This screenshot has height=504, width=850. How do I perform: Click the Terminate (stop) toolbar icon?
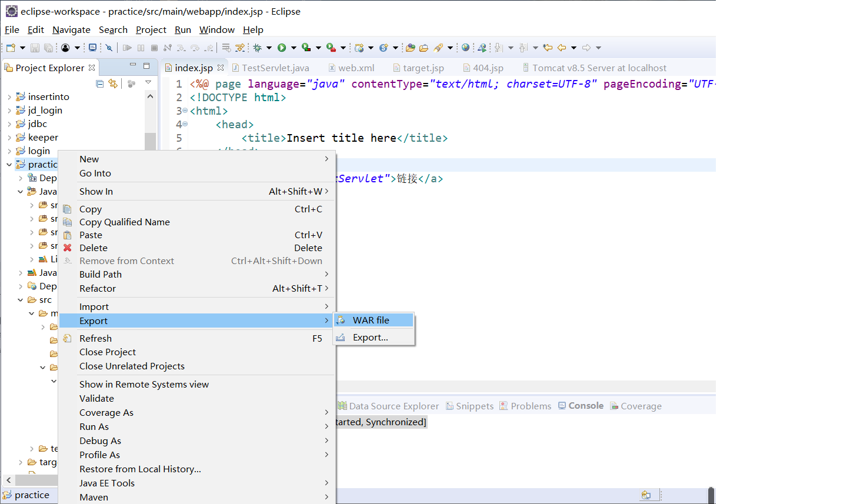tap(154, 48)
